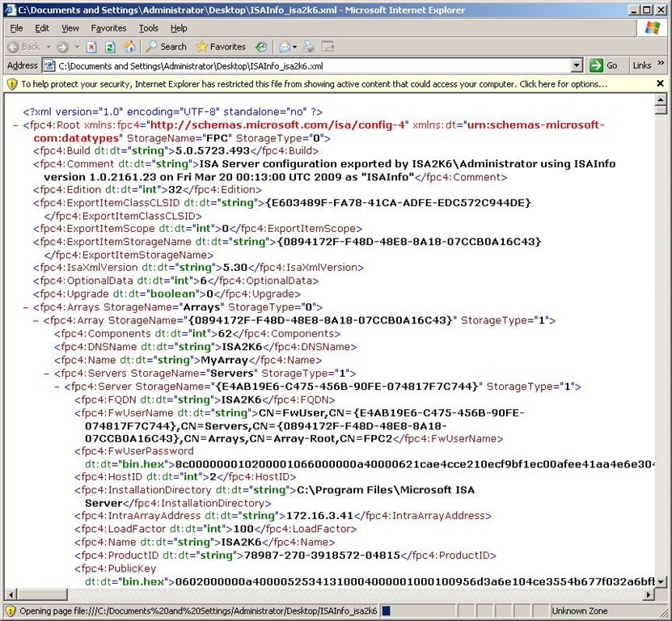672x621 pixels.
Task: Open the Favorites menu
Action: point(108,28)
